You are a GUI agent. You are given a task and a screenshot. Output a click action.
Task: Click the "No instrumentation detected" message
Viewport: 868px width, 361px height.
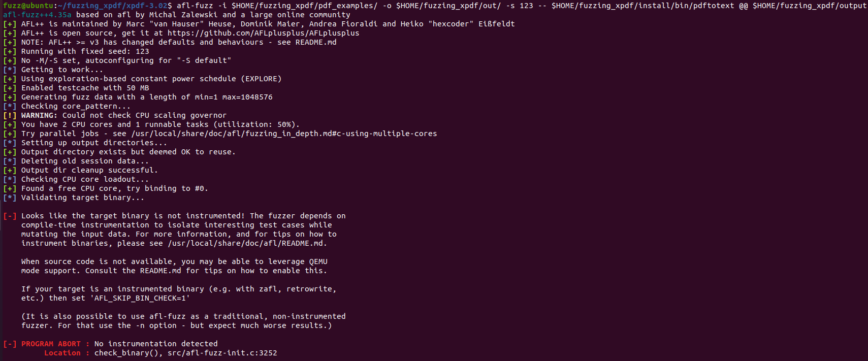click(x=156, y=344)
